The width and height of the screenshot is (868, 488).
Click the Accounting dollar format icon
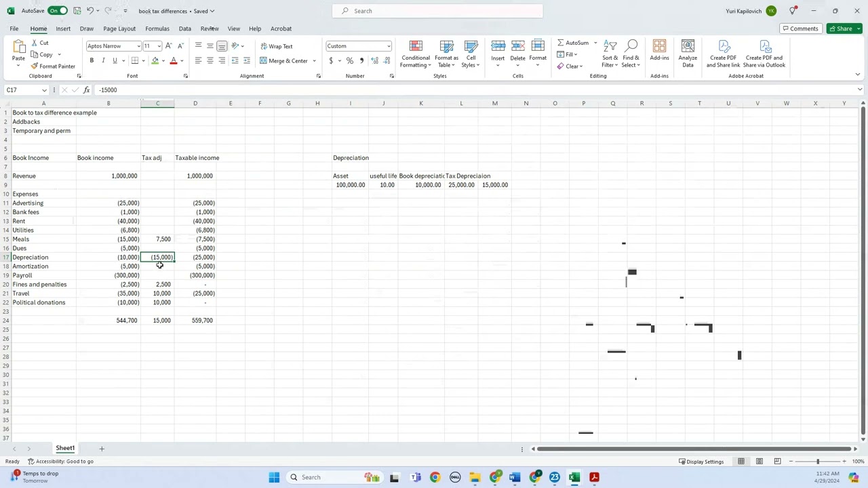(x=331, y=61)
